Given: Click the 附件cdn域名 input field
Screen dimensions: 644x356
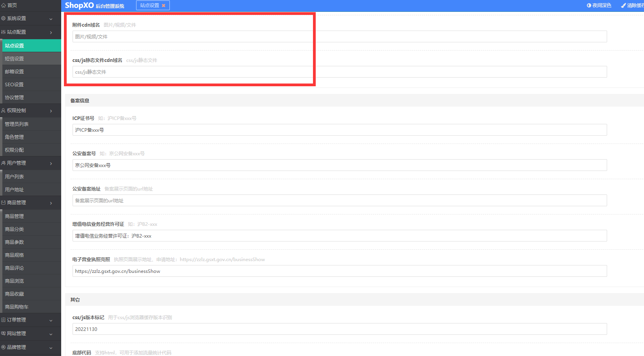Looking at the screenshot, I should point(340,36).
